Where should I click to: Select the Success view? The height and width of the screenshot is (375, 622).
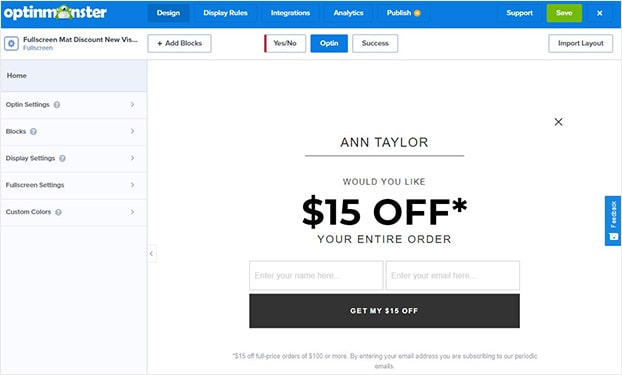click(375, 43)
